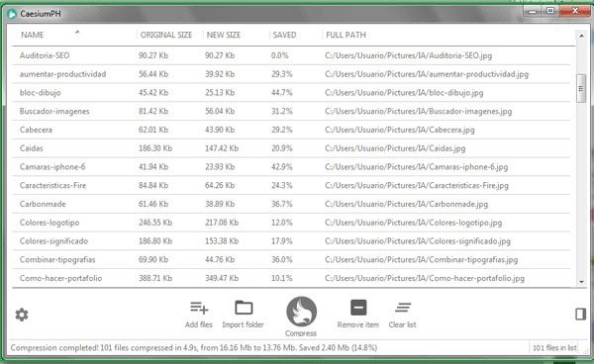Click the 0.0% saved value
This screenshot has height=364, width=594.
(x=279, y=55)
